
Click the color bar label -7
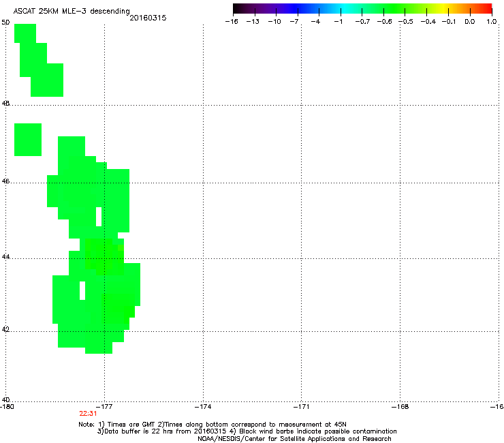(x=294, y=22)
